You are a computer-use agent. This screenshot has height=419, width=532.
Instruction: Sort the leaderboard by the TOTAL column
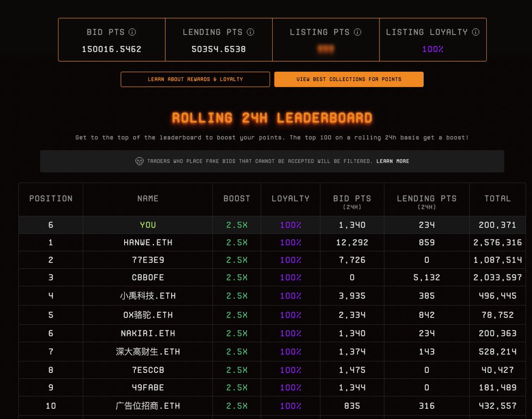coord(497,199)
